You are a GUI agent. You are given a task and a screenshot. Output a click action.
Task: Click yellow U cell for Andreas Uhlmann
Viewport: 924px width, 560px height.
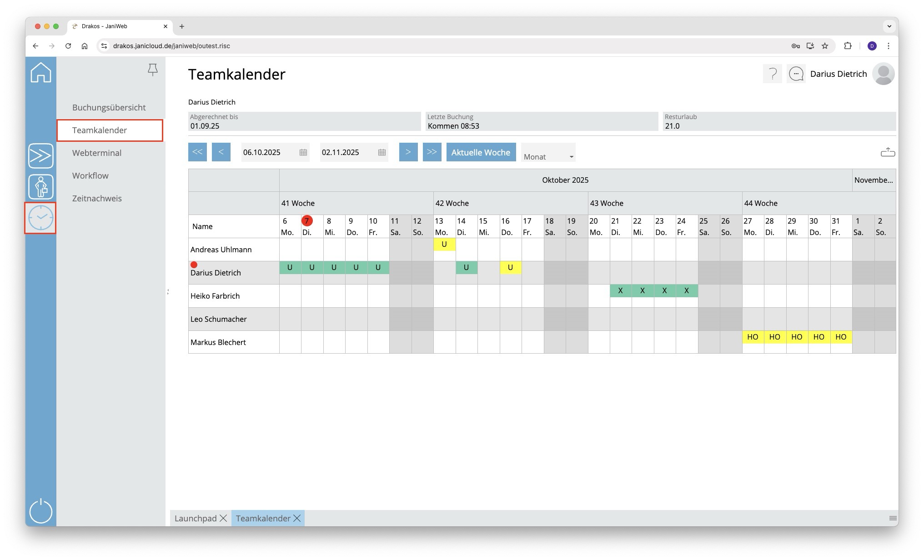click(x=444, y=245)
